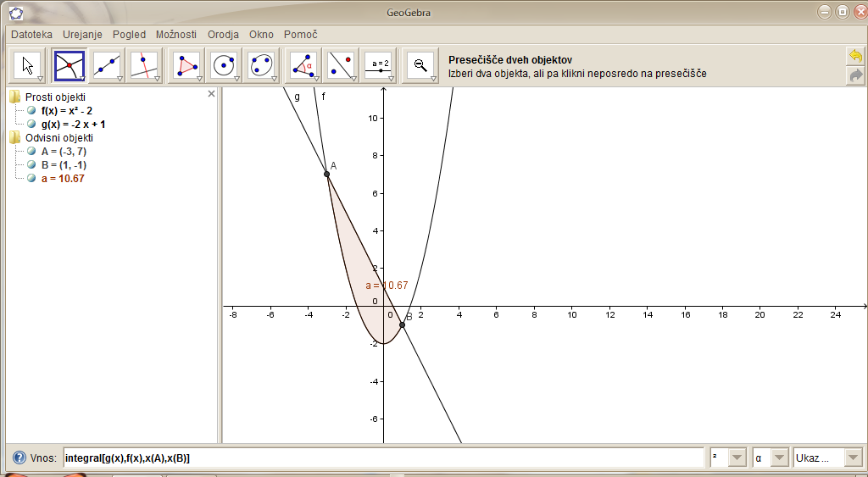Select the Intersect two objects tool
The width and height of the screenshot is (868, 477).
[69, 65]
